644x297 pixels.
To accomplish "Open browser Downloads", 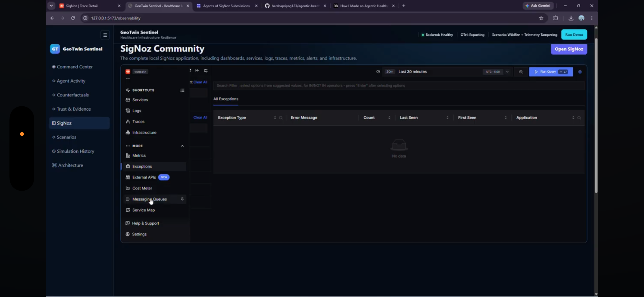I will (x=571, y=18).
